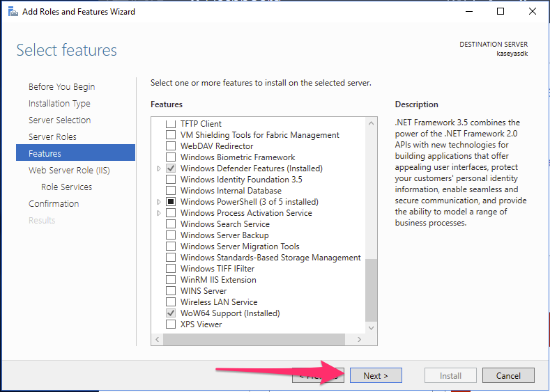This screenshot has width=550, height=392.
Task: Enable Windows Server Backup feature
Action: tap(171, 235)
